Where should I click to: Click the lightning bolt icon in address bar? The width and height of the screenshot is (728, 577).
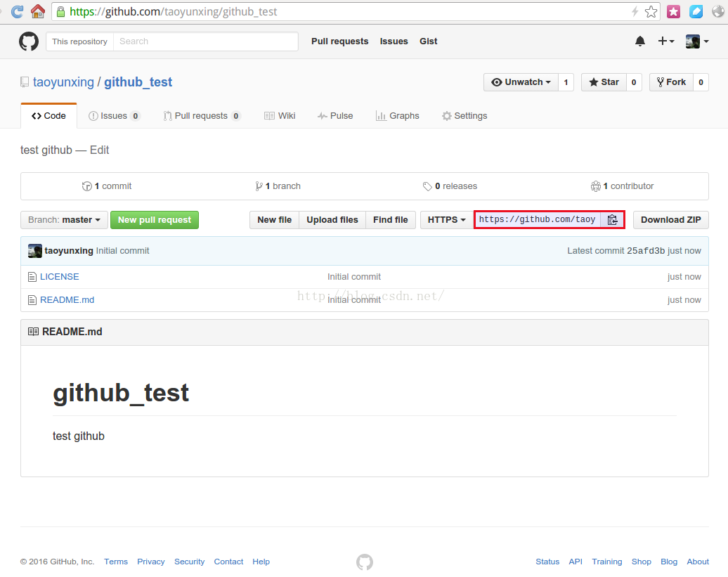pyautogui.click(x=635, y=12)
